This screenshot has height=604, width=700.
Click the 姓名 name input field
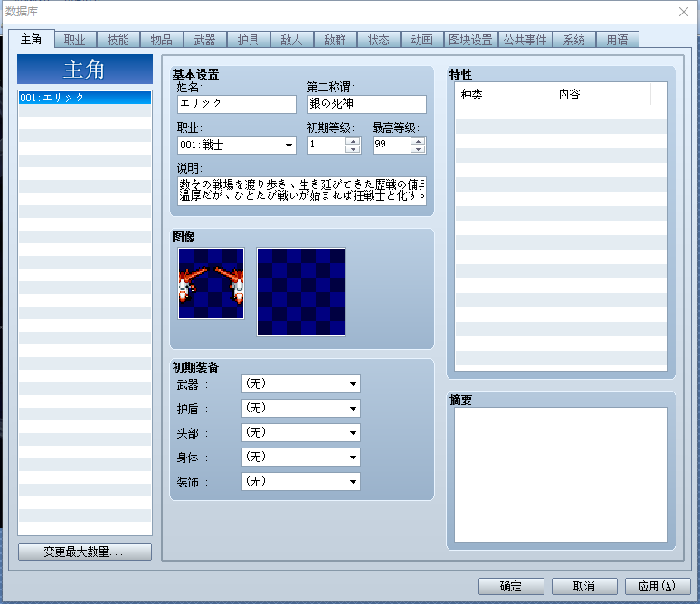[x=237, y=104]
